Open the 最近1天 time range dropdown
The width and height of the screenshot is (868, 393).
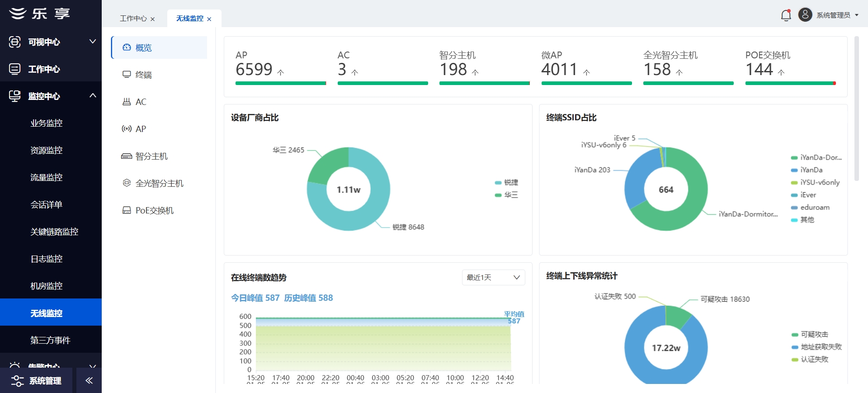[493, 277]
